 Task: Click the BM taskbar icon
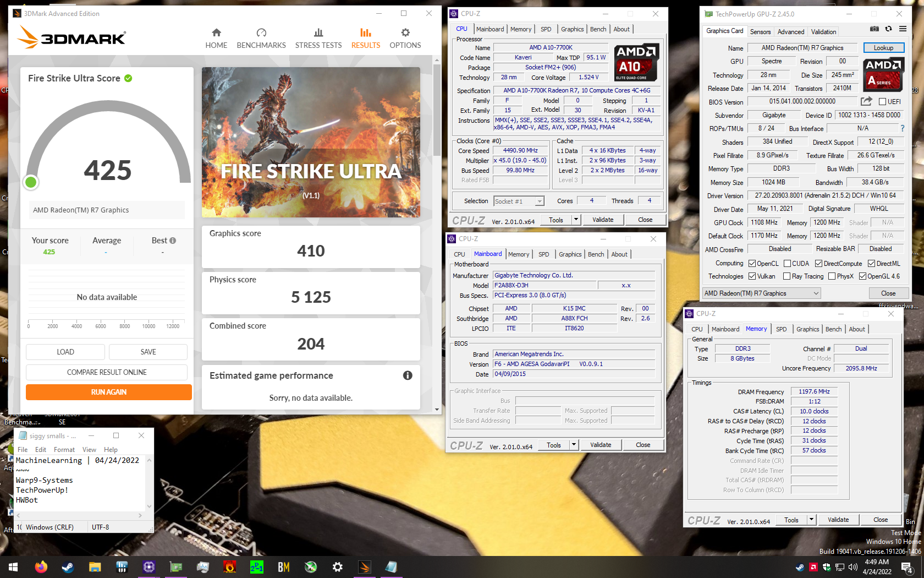pyautogui.click(x=284, y=567)
